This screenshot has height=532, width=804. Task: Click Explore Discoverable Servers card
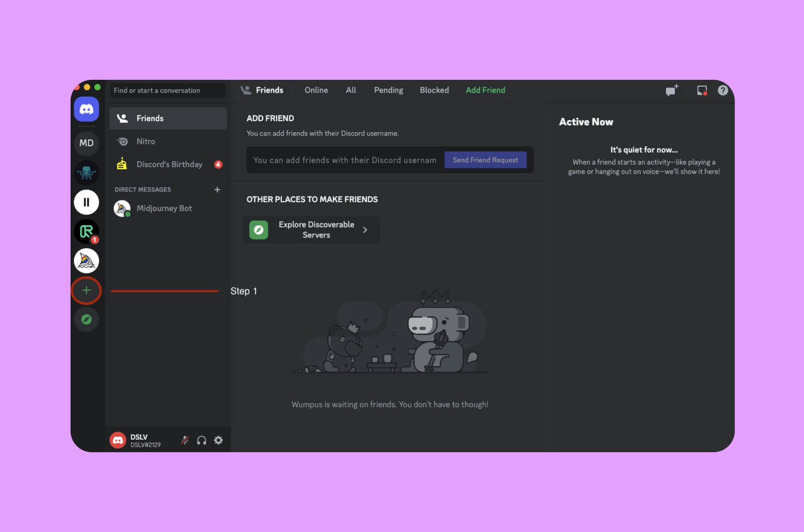pos(311,230)
